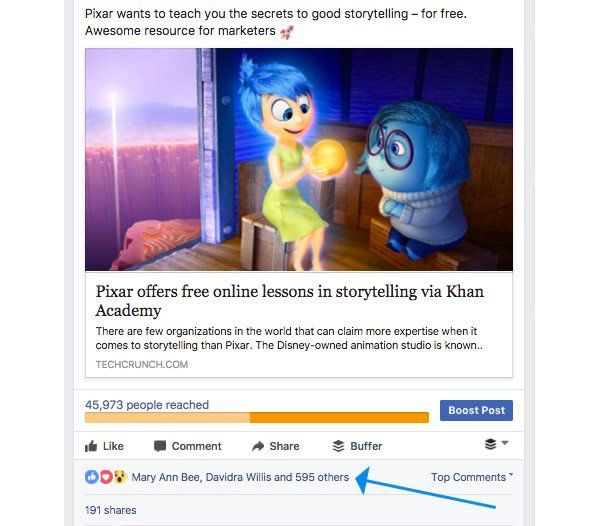Click the article description text
Viewport: 600px width, 526px height.
tap(289, 338)
